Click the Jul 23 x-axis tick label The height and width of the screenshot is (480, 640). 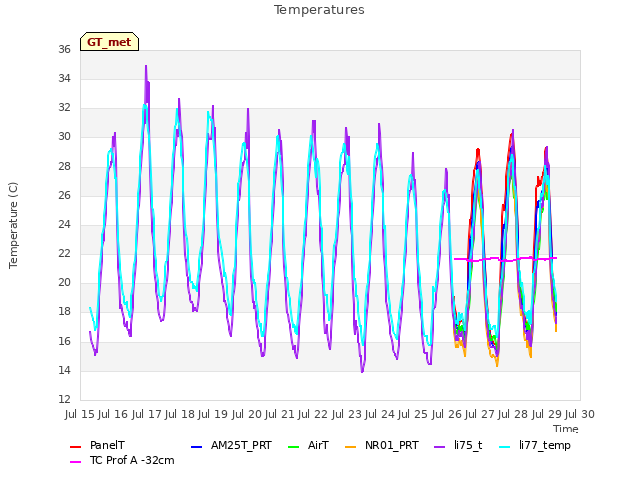[x=346, y=414]
